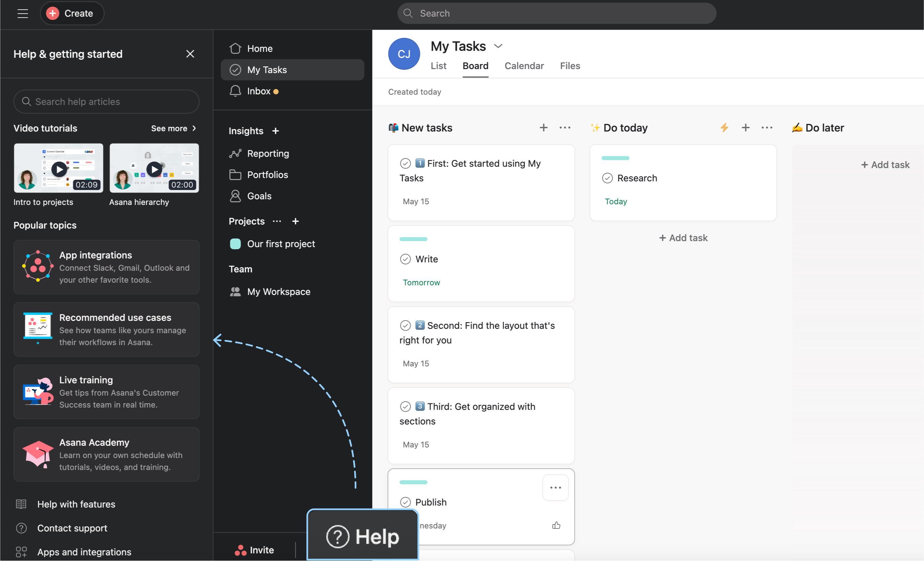924x561 pixels.
Task: Switch to the Calendar tab
Action: pyautogui.click(x=524, y=66)
